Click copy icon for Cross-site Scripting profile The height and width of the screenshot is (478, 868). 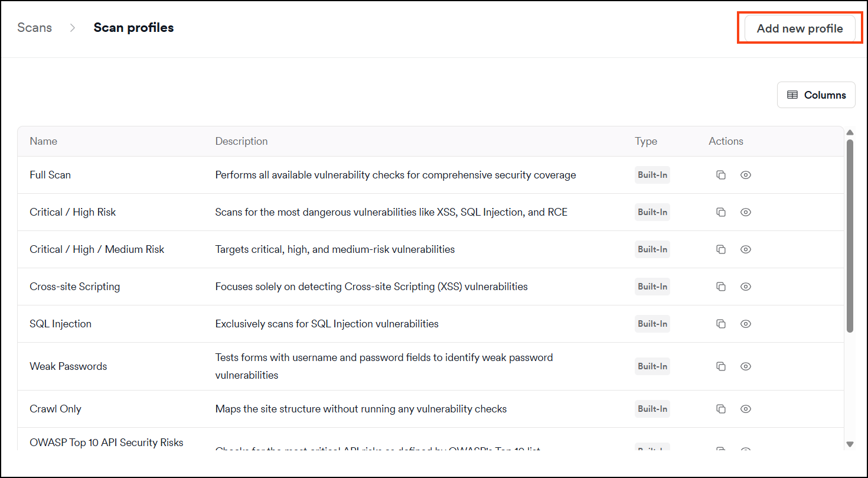720,287
